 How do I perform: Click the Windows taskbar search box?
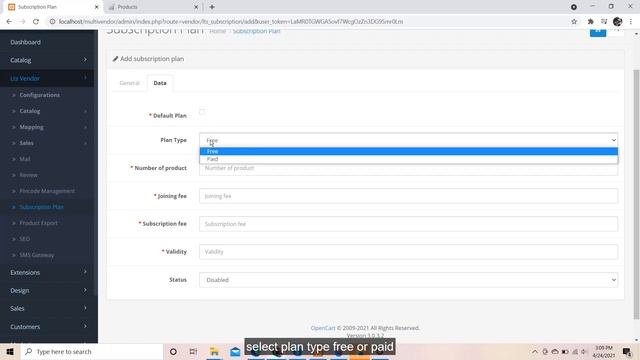[x=92, y=351]
